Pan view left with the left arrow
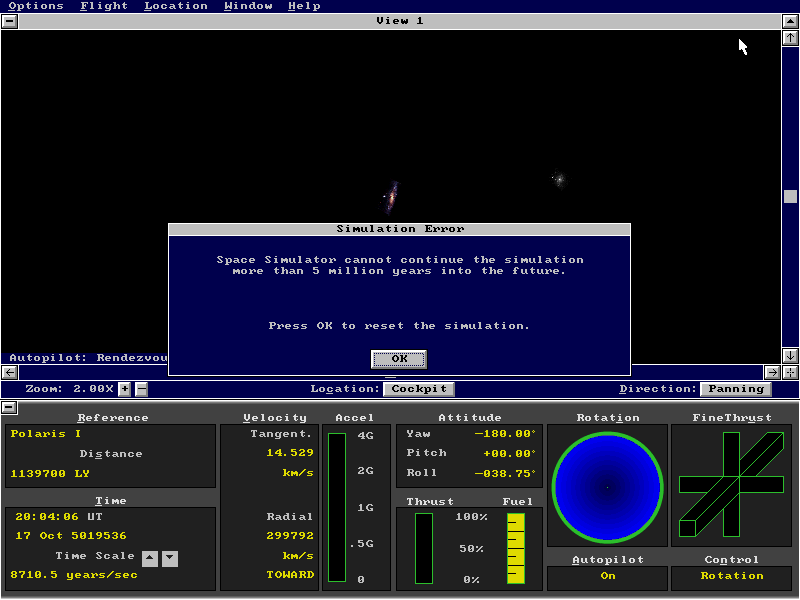 (10, 372)
